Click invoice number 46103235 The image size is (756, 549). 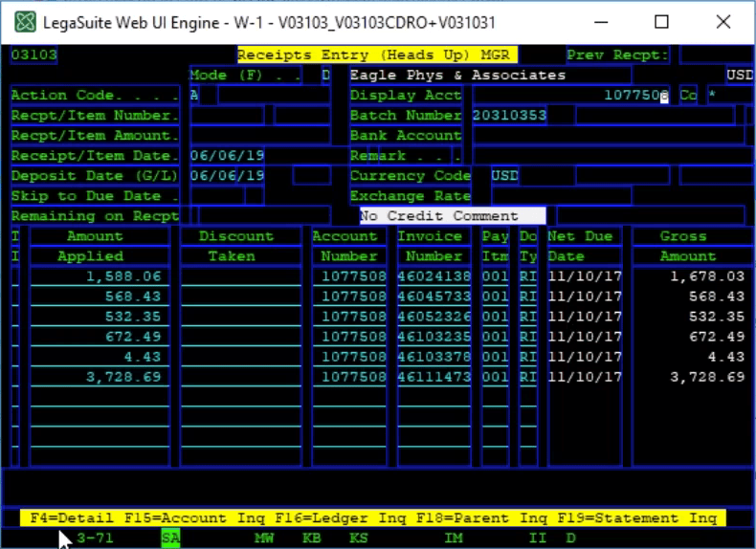[434, 337]
